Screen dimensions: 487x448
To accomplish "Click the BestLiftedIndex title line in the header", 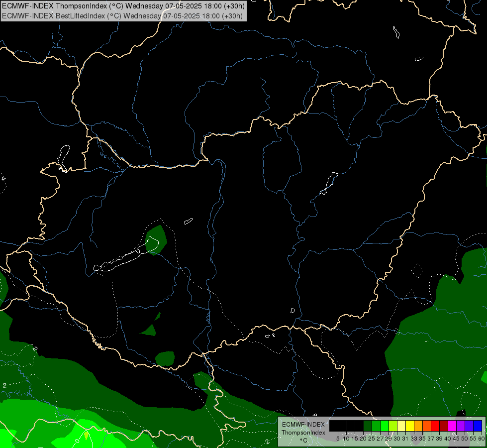I will coord(122,16).
